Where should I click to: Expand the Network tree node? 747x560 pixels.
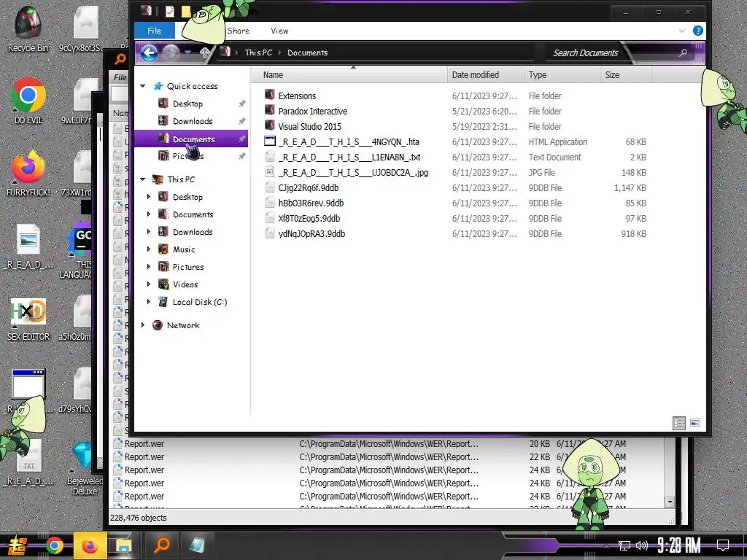point(142,325)
